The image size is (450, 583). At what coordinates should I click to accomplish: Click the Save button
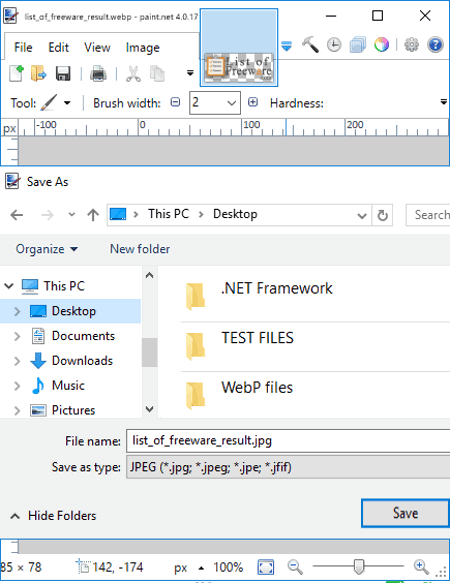click(x=405, y=513)
